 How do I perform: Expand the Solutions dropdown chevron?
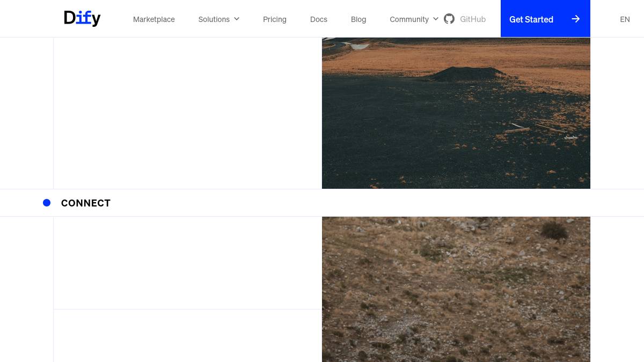click(237, 19)
